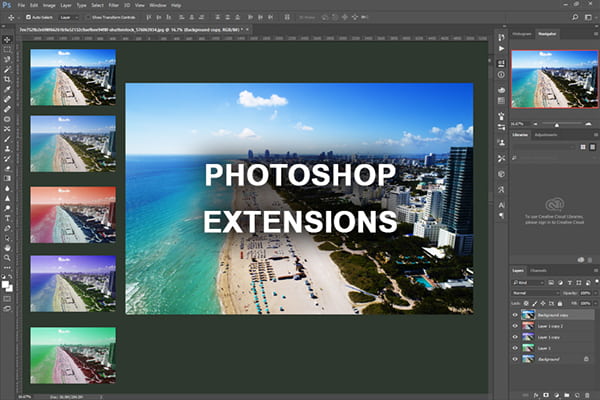The width and height of the screenshot is (600, 400).
Task: Click the Delete layer trash icon
Action: pos(587,395)
